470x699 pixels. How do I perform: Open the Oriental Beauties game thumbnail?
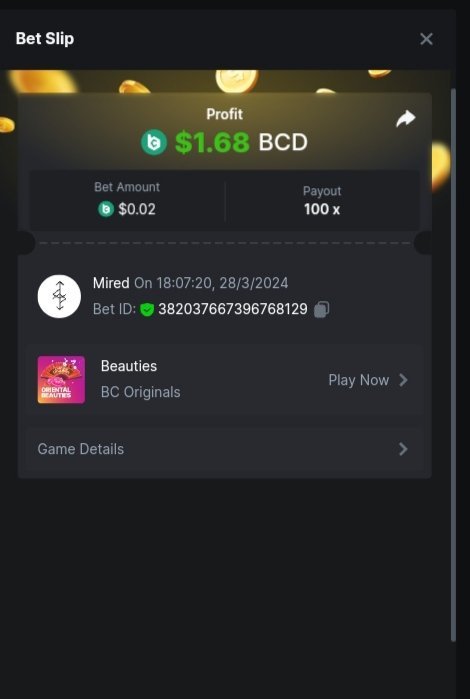pos(61,380)
